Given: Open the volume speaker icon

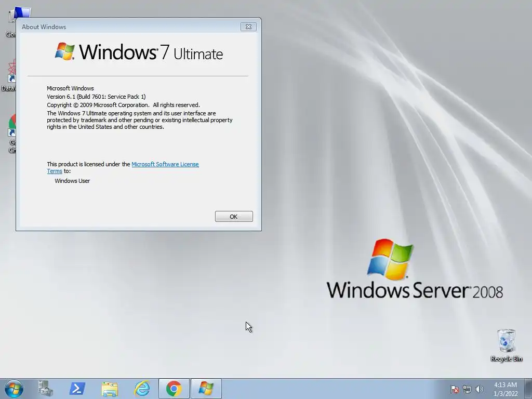Looking at the screenshot, I should point(480,389).
